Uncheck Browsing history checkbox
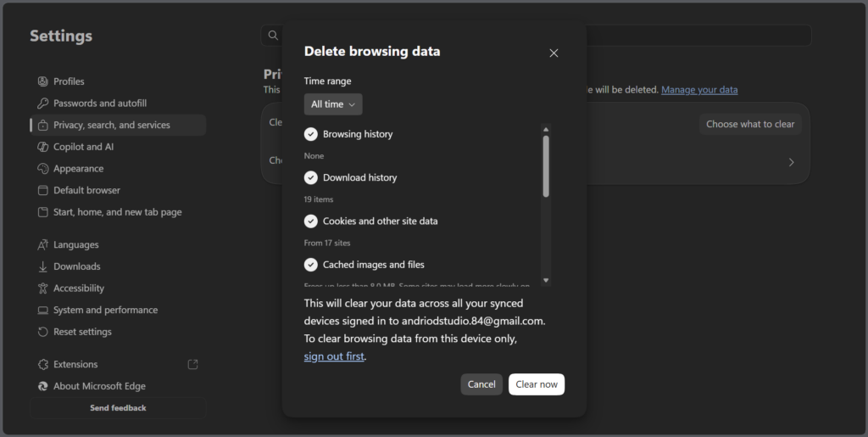This screenshot has height=437, width=868. pos(310,134)
